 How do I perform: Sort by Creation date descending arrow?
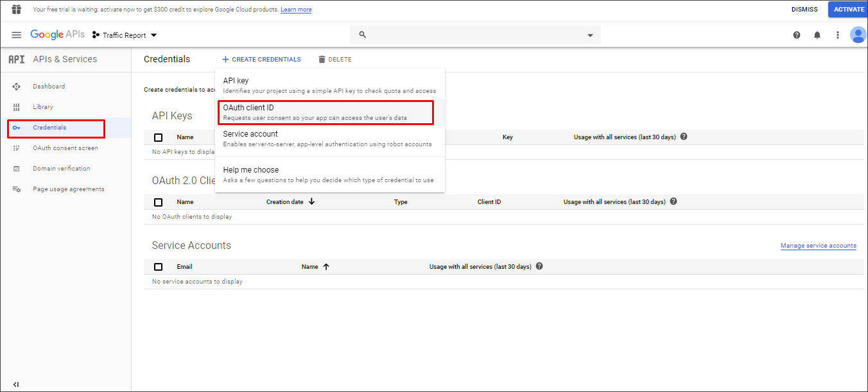click(312, 201)
